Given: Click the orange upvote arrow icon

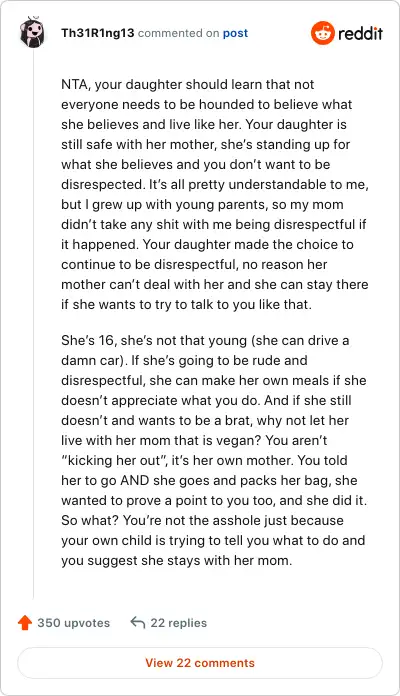Looking at the screenshot, I should click(x=25, y=622).
